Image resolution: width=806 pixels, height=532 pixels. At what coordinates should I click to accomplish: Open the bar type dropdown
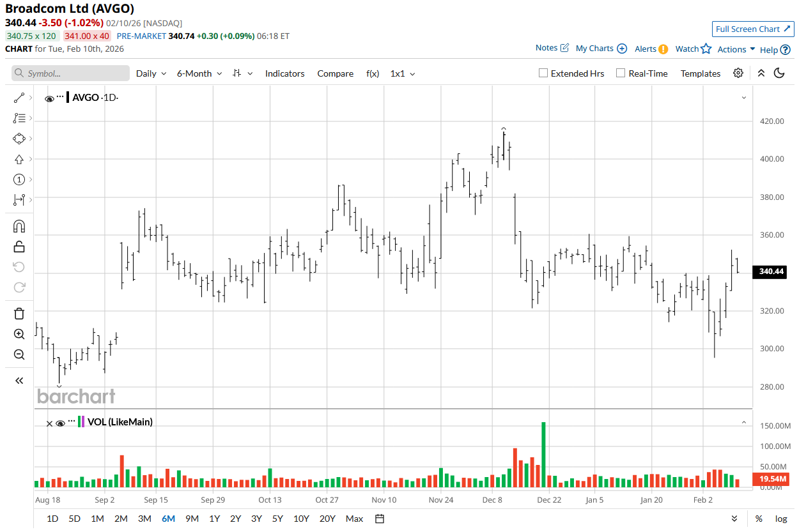242,73
